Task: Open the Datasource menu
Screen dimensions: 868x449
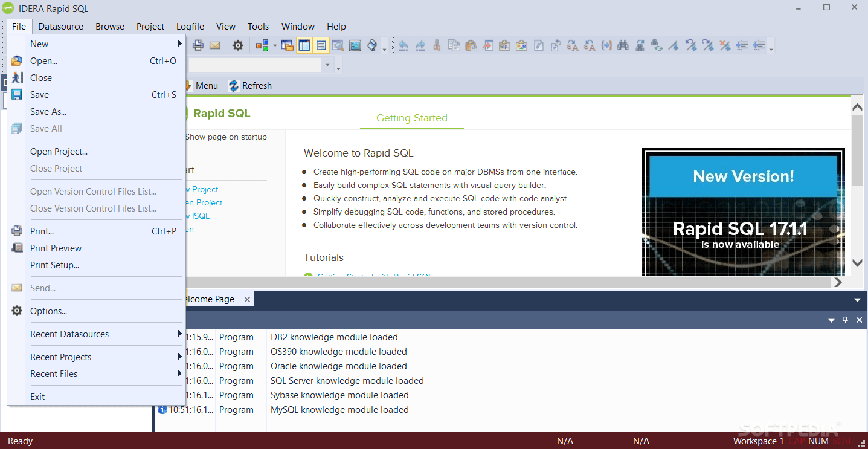Action: coord(61,26)
